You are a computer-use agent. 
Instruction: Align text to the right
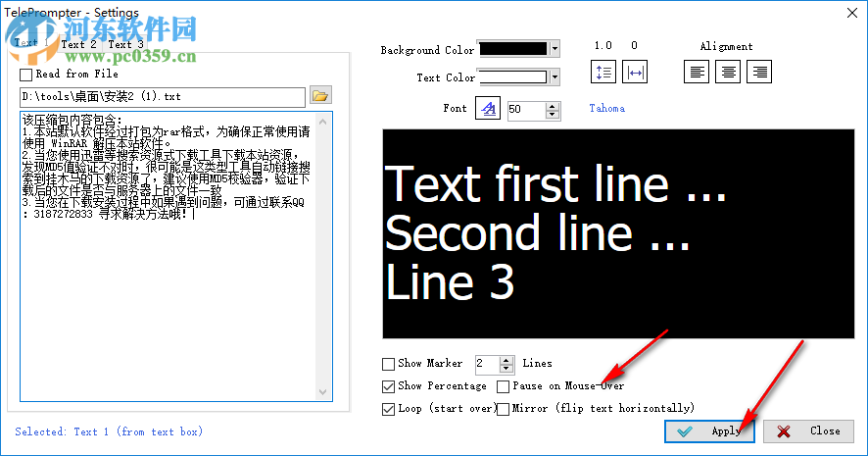point(759,72)
